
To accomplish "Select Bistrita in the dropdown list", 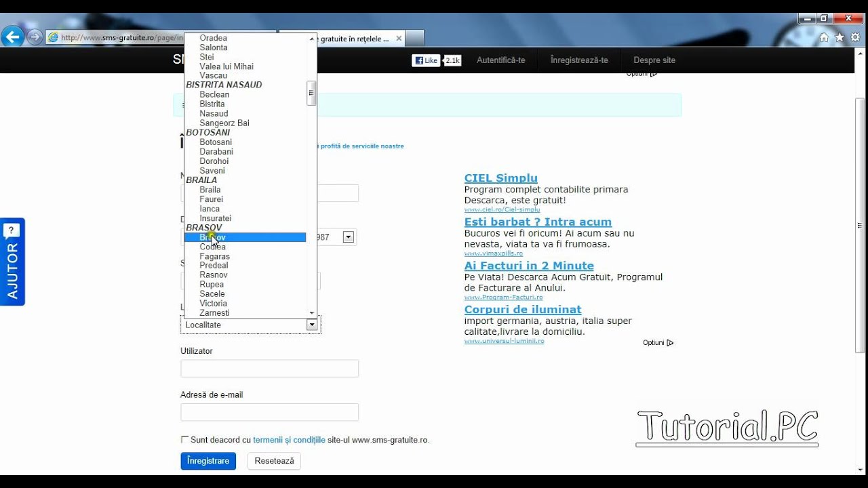I will [x=212, y=104].
